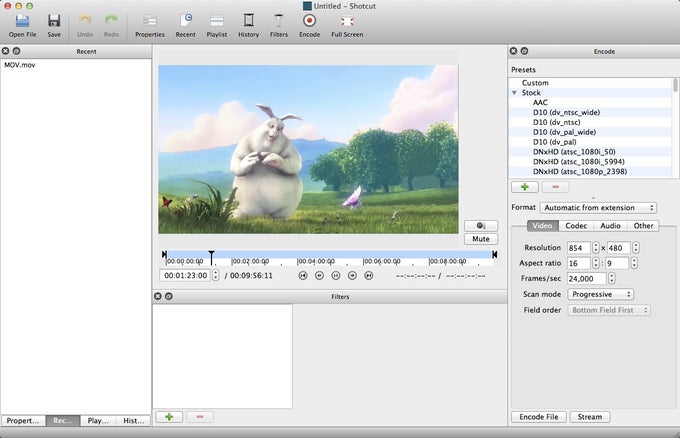Click the Open File toolbar icon

22,26
